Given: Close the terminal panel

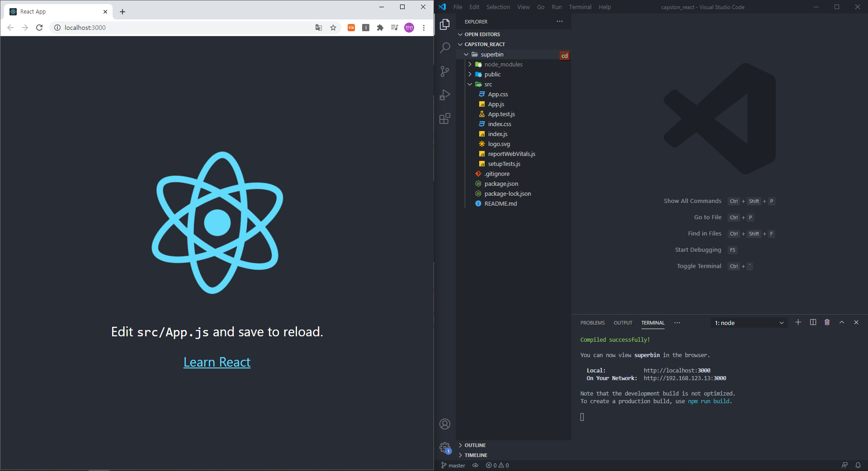Looking at the screenshot, I should [x=856, y=322].
